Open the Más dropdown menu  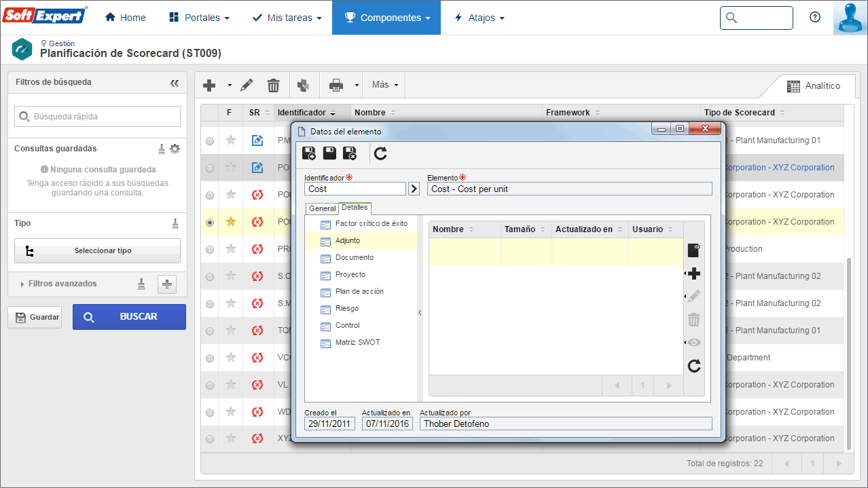384,85
